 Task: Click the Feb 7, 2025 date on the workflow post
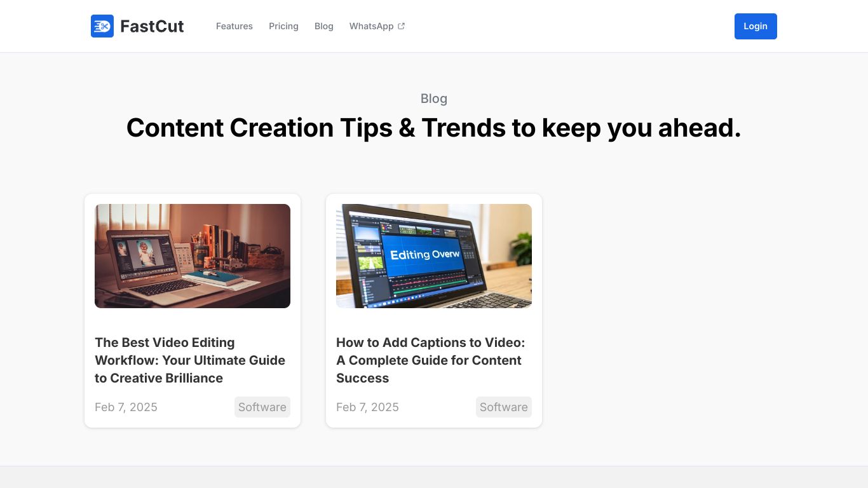coord(126,407)
